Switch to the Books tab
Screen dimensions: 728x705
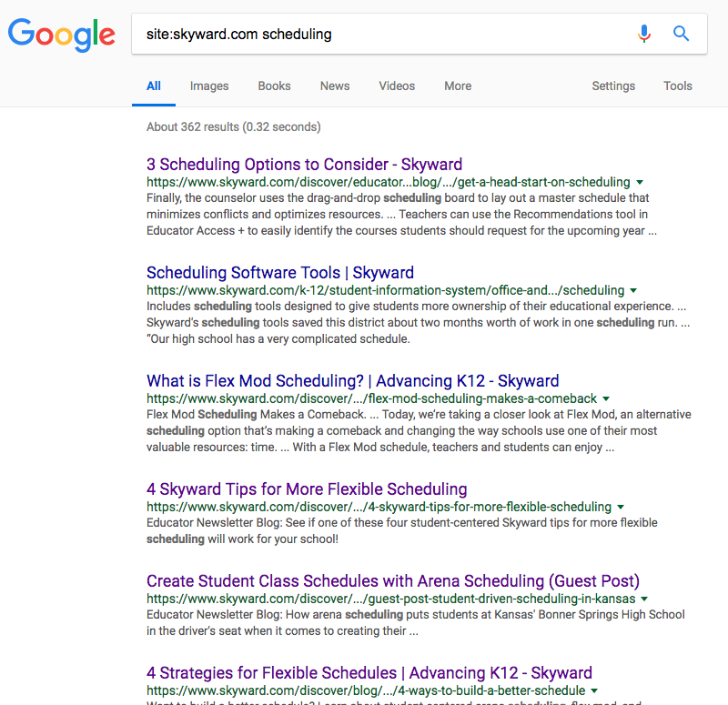[x=275, y=86]
